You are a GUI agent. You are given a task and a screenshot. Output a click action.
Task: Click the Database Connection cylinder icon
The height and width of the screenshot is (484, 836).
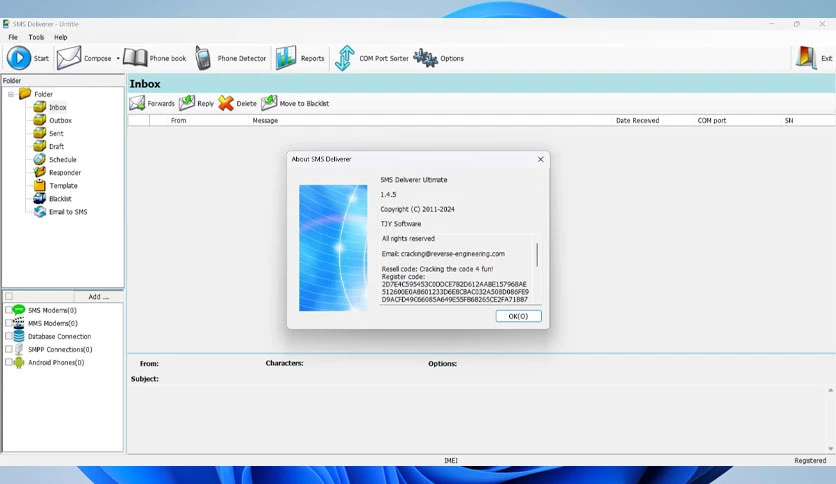(19, 336)
